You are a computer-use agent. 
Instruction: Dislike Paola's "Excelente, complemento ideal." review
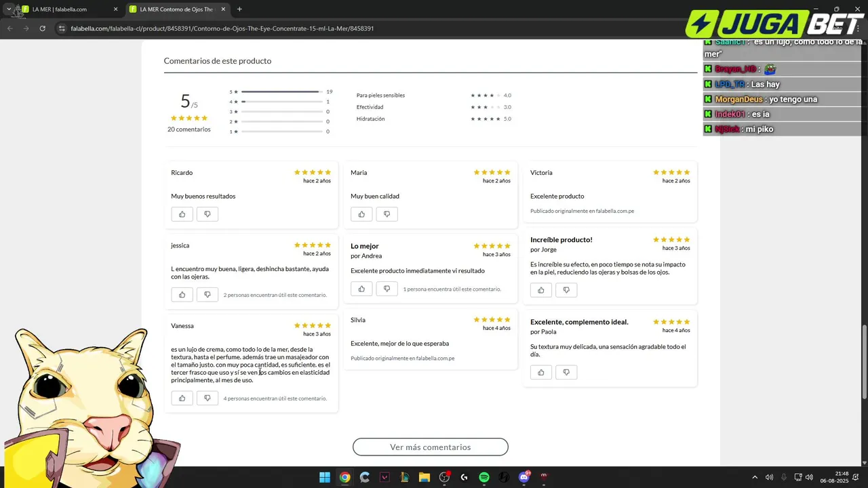point(567,372)
